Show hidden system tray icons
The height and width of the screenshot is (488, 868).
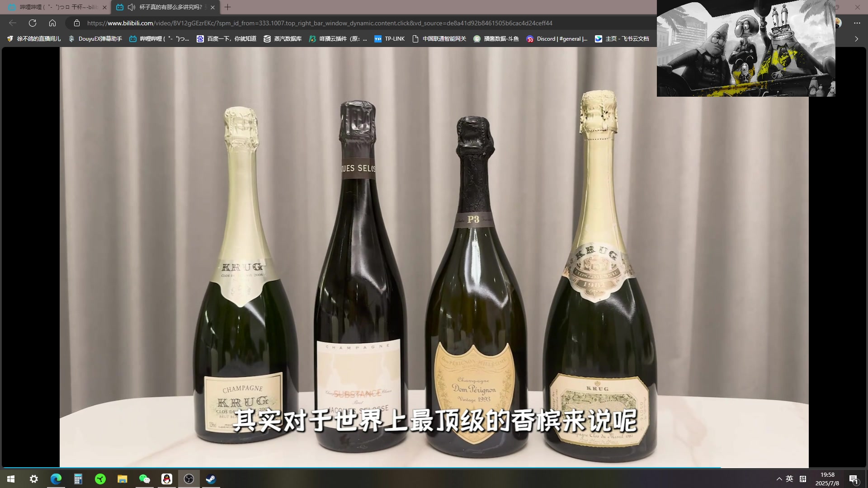pyautogui.click(x=779, y=479)
